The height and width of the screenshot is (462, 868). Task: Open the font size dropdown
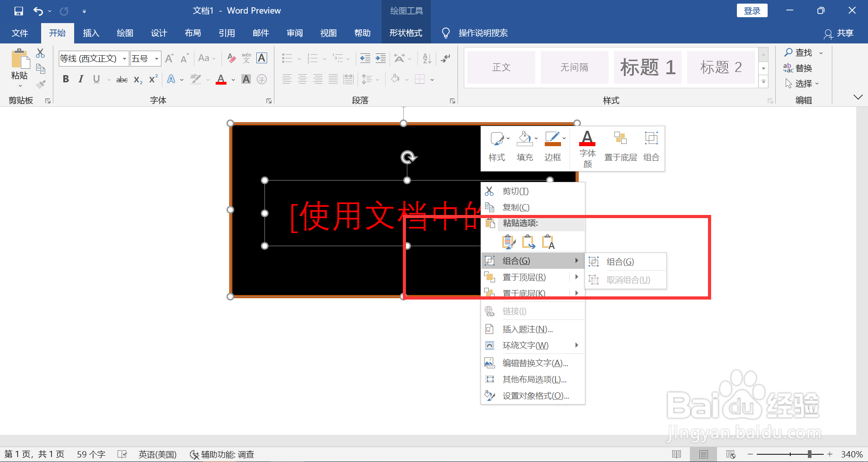pyautogui.click(x=156, y=58)
